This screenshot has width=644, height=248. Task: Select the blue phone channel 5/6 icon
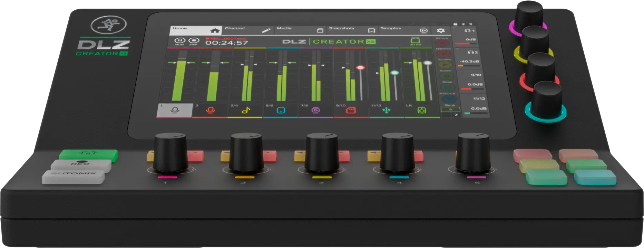281,110
